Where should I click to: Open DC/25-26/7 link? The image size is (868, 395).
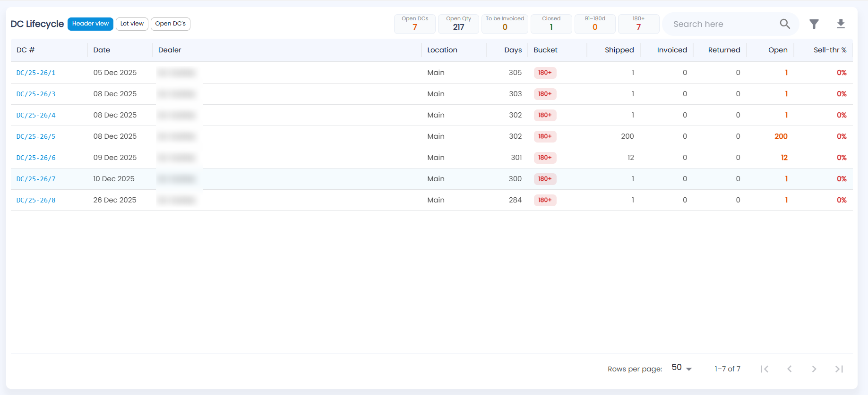coord(36,179)
